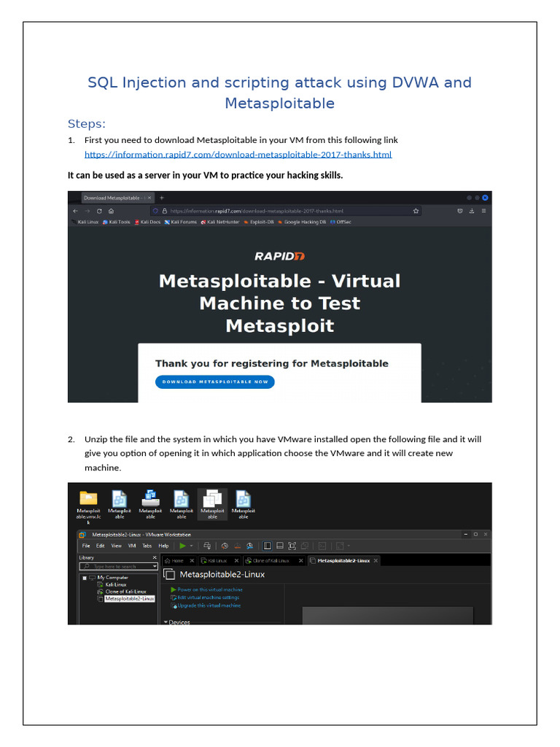The image size is (560, 747).
Task: Take a snapshot using toolbar clock icon
Action: pyautogui.click(x=225, y=546)
